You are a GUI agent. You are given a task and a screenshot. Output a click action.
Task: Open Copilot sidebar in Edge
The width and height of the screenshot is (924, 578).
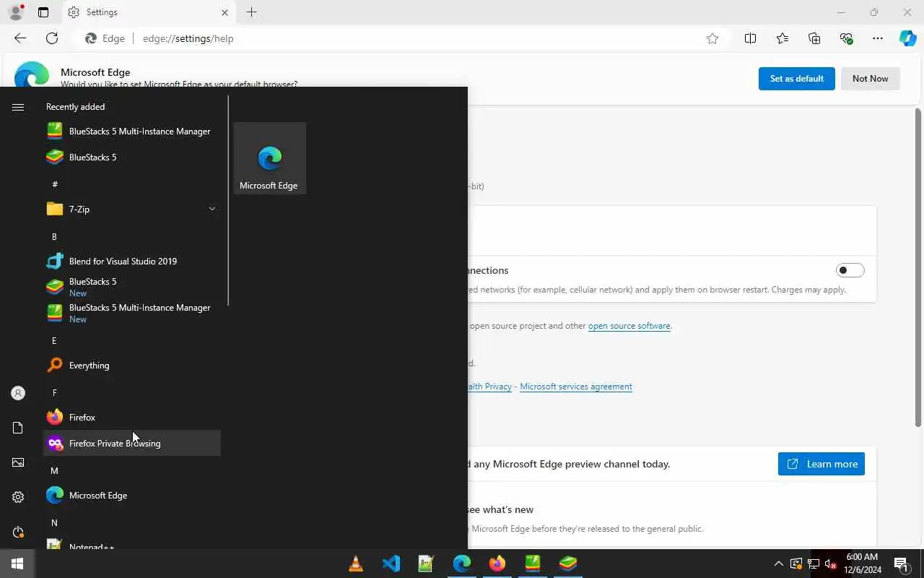[x=908, y=38]
